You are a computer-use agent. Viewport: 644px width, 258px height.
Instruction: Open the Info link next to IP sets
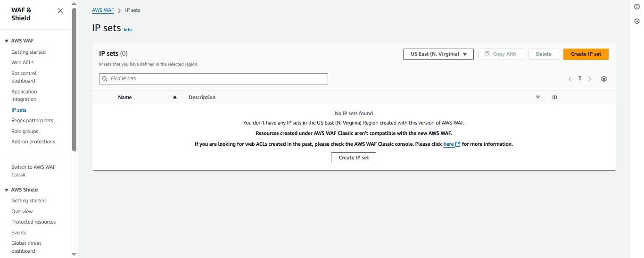click(x=128, y=30)
